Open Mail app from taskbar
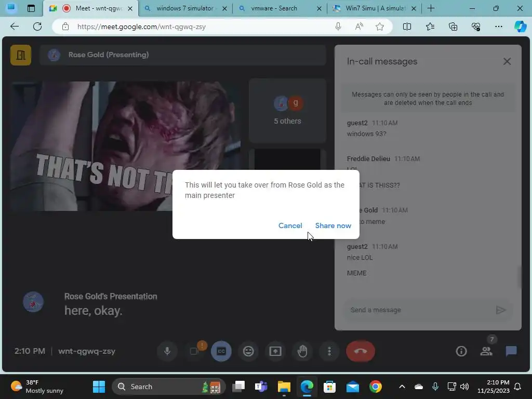The height and width of the screenshot is (399, 532). 353,387
